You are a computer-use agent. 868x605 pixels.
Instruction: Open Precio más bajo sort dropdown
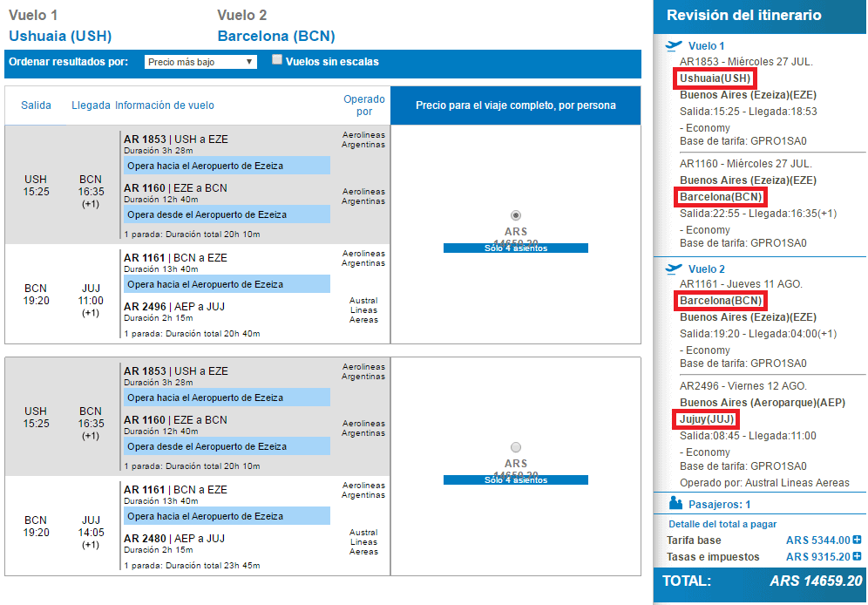(200, 62)
